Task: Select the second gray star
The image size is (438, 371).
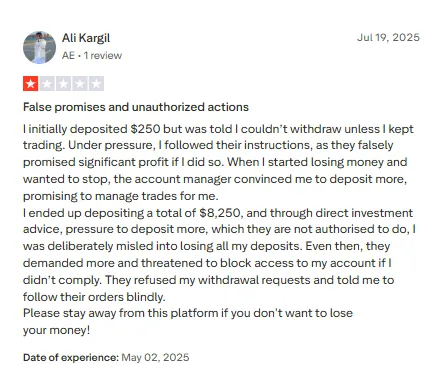Action: (47, 84)
